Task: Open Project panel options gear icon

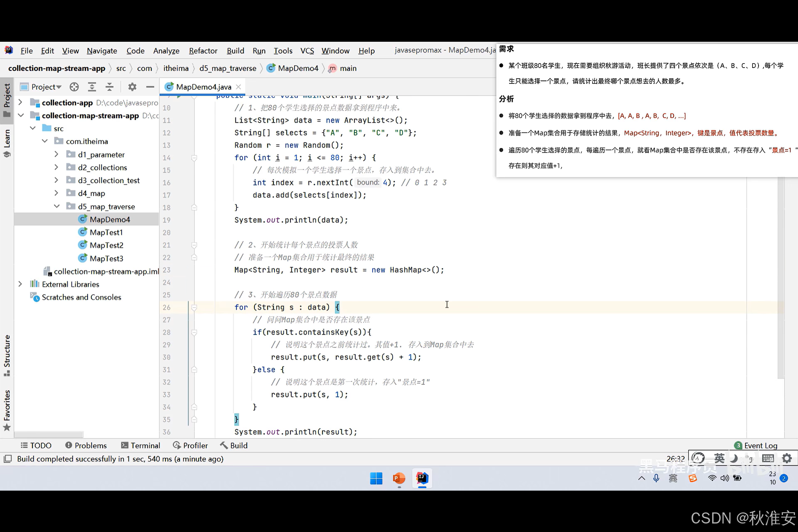Action: coord(132,87)
